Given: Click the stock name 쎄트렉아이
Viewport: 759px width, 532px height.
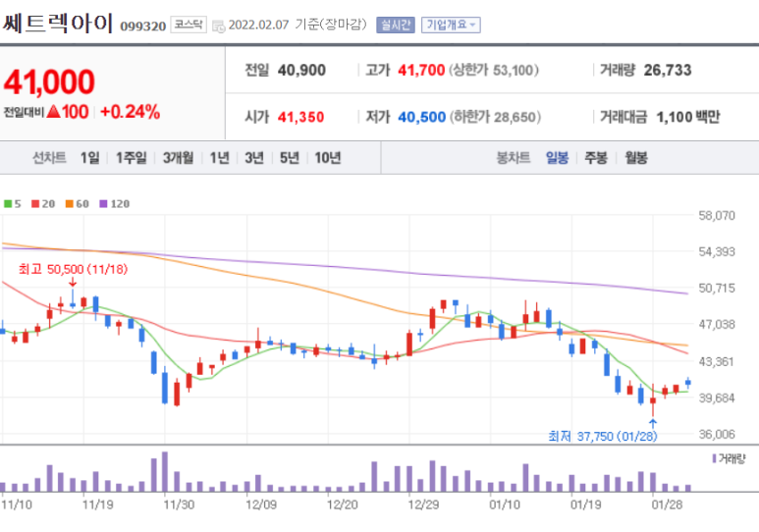Looking at the screenshot, I should 58,24.
